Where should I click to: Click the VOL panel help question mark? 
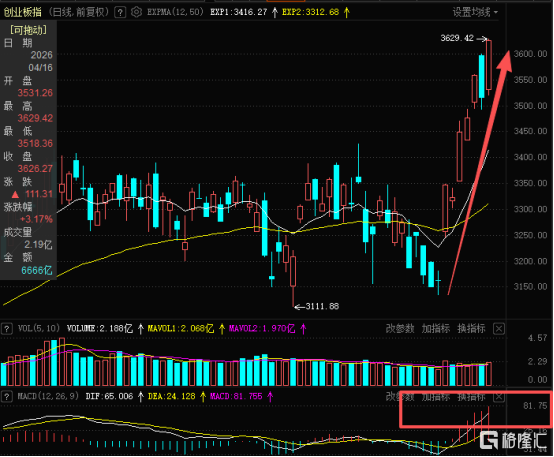[6, 329]
